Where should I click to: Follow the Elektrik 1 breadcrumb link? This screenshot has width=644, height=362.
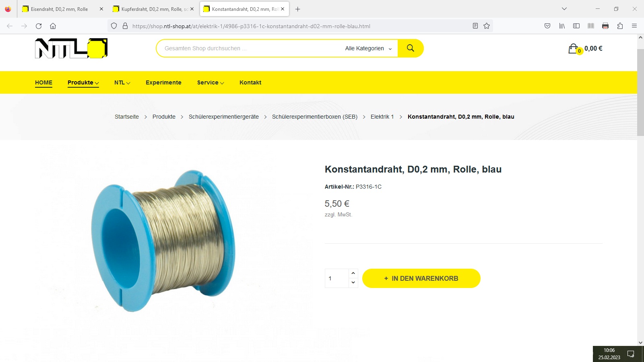point(382,117)
